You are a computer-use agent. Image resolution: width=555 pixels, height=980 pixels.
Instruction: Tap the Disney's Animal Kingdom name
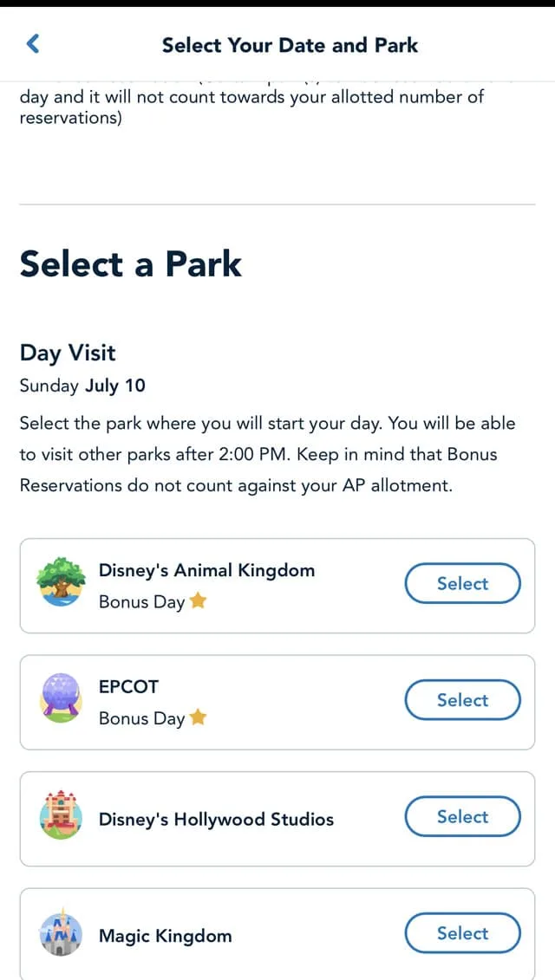point(206,571)
